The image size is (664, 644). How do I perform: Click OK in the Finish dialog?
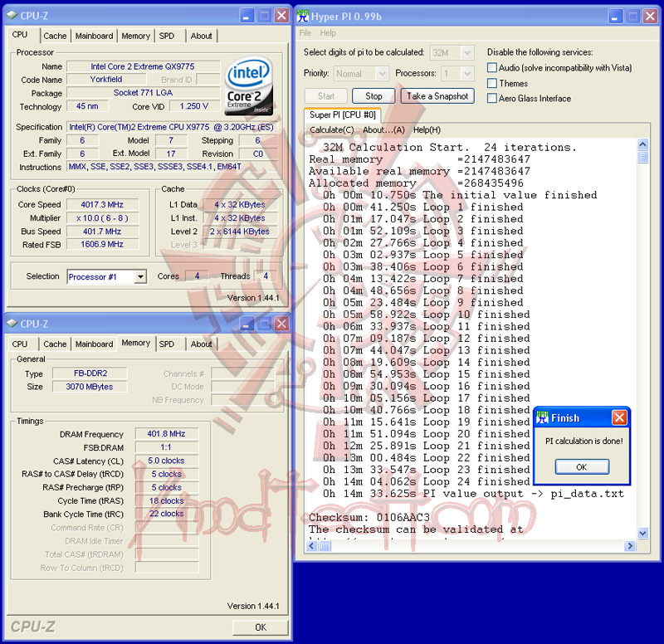click(x=582, y=467)
